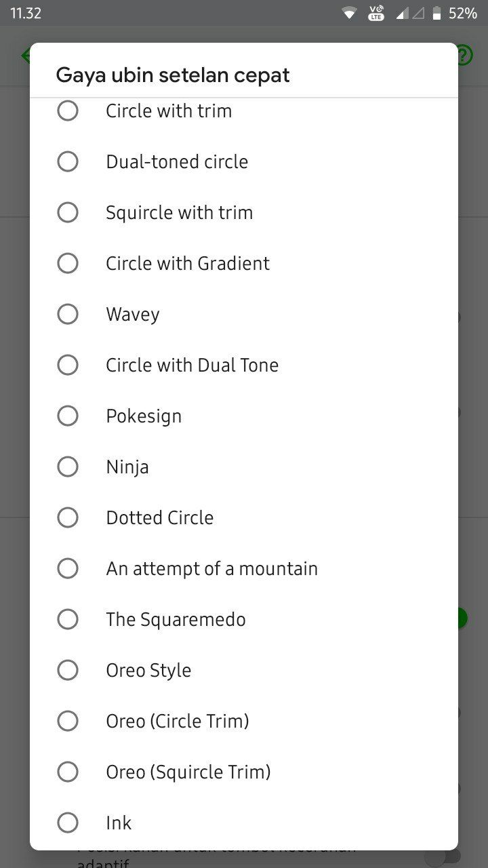488x868 pixels.
Task: Choose Circle with Dual Tone option
Action: (x=244, y=365)
